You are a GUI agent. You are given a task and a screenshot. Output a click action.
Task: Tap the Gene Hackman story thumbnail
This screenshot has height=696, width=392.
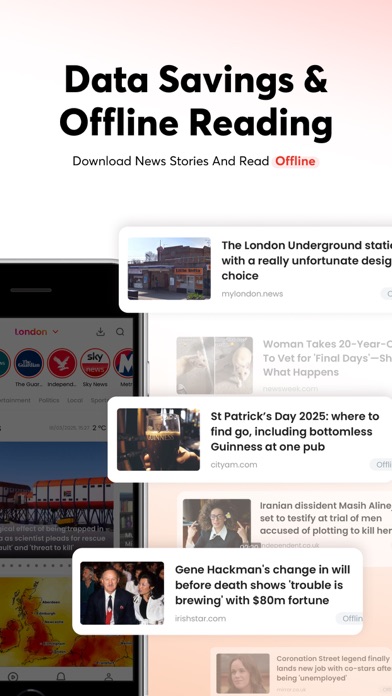(x=122, y=593)
